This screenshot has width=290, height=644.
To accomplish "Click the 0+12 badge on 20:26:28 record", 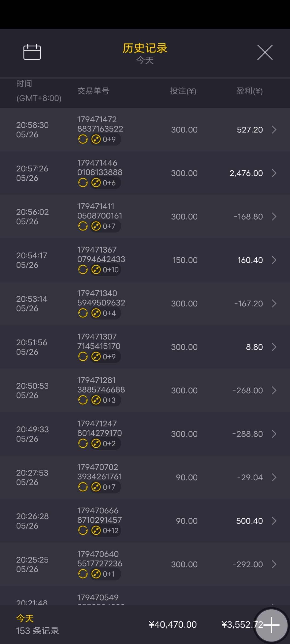I will 105,530.
